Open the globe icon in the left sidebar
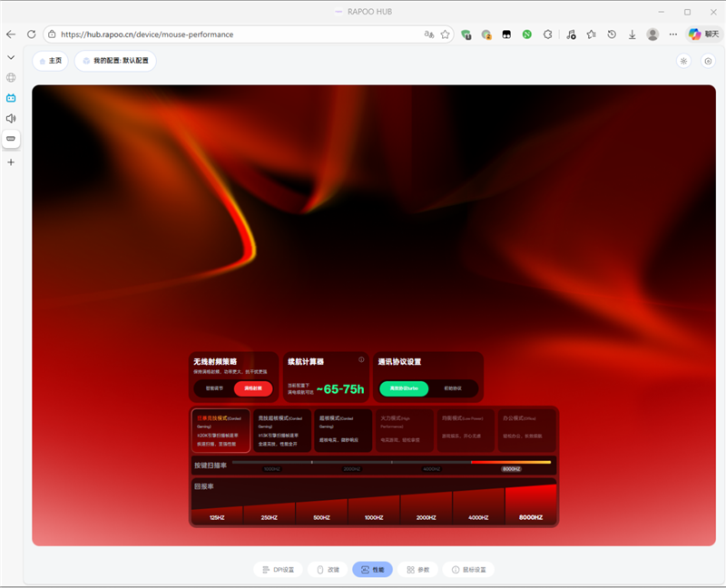726x588 pixels. click(x=11, y=77)
